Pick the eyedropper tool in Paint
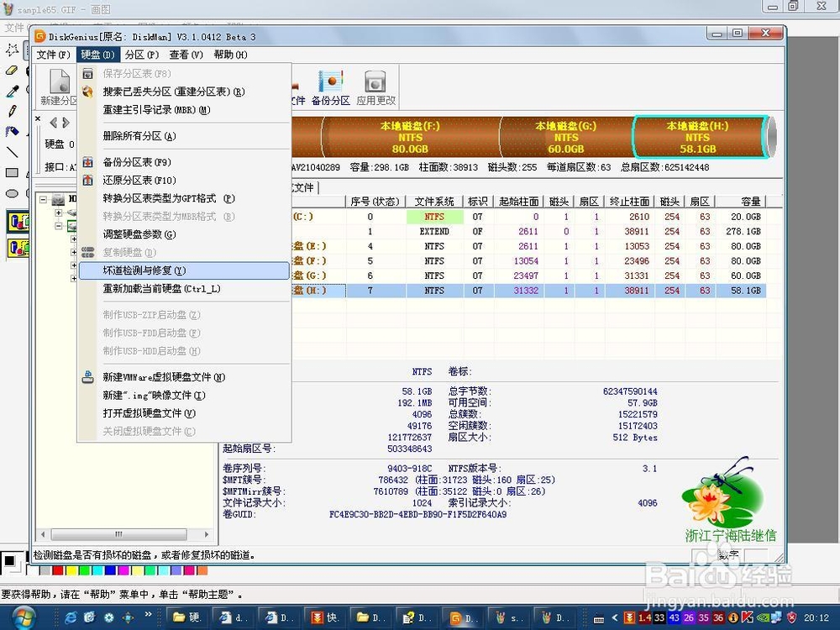The image size is (840, 630). [12, 91]
